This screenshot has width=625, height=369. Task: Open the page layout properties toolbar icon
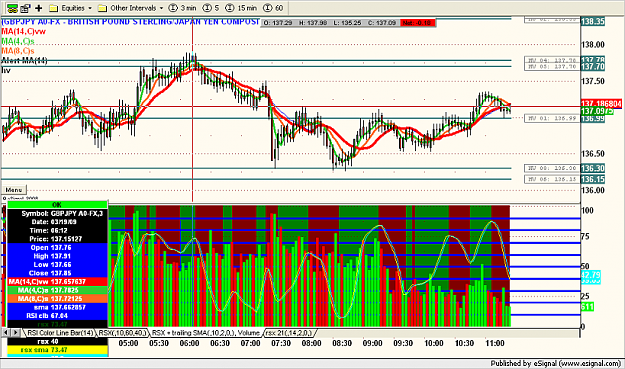pyautogui.click(x=26, y=8)
